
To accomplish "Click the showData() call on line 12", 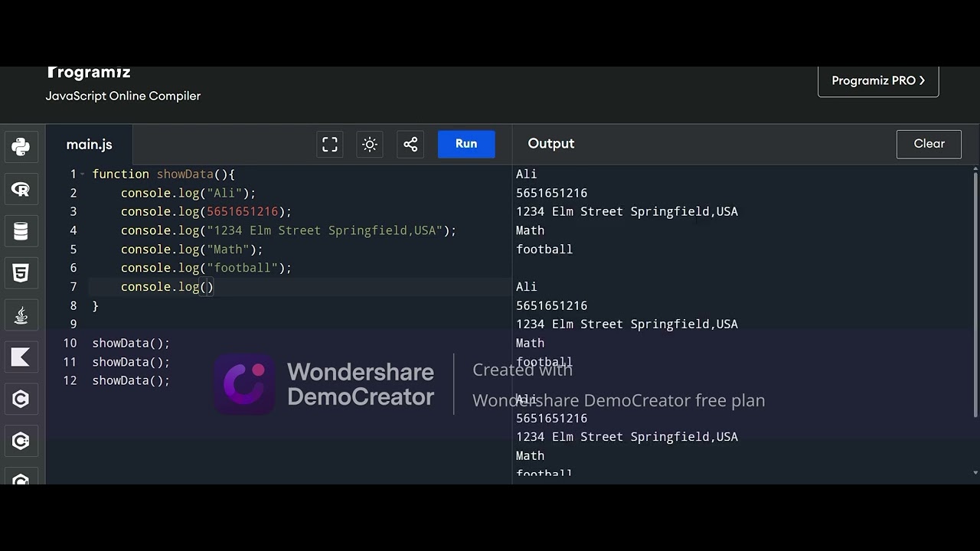I will (131, 380).
